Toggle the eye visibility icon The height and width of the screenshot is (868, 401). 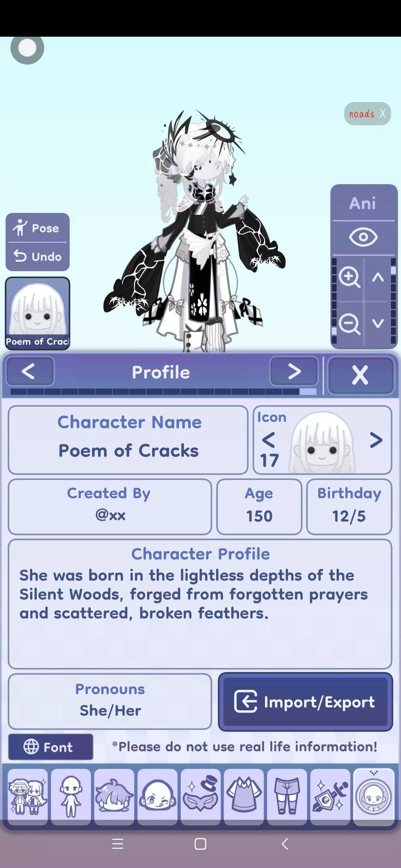363,237
